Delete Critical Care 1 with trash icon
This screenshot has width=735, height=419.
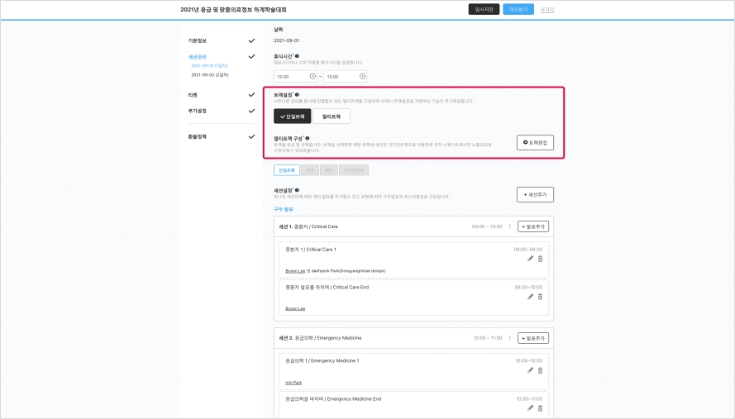click(x=541, y=259)
